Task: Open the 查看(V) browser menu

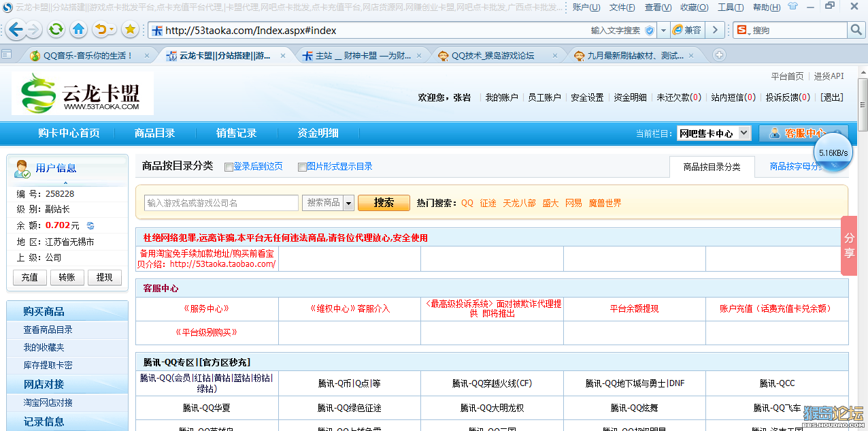Action: [x=658, y=7]
